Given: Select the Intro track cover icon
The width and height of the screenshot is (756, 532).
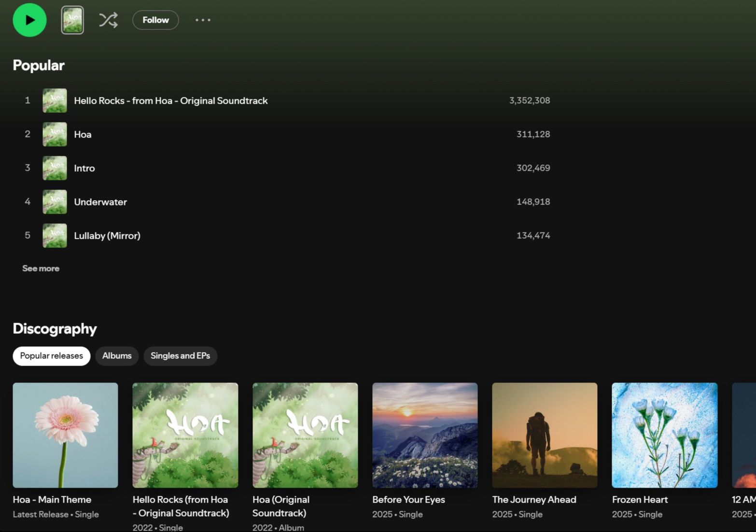Looking at the screenshot, I should pos(55,168).
